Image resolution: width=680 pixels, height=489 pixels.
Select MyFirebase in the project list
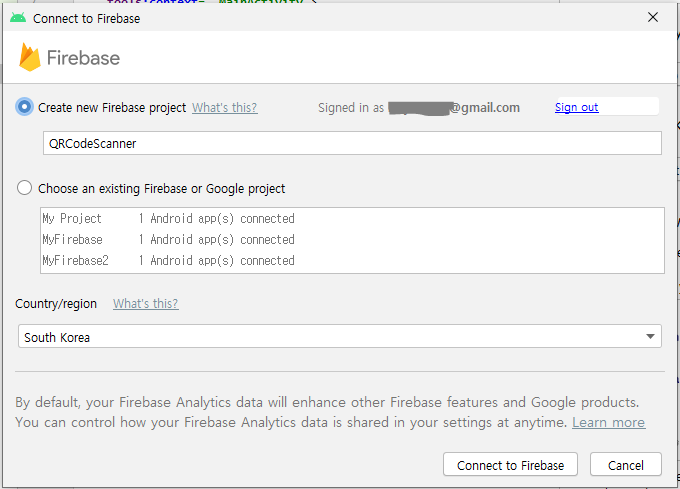(x=72, y=240)
